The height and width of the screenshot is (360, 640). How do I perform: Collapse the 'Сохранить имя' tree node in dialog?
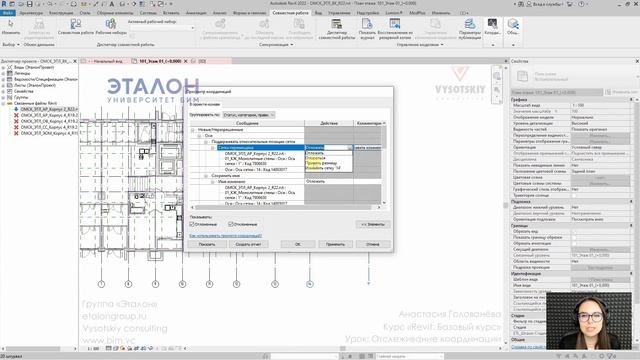206,176
